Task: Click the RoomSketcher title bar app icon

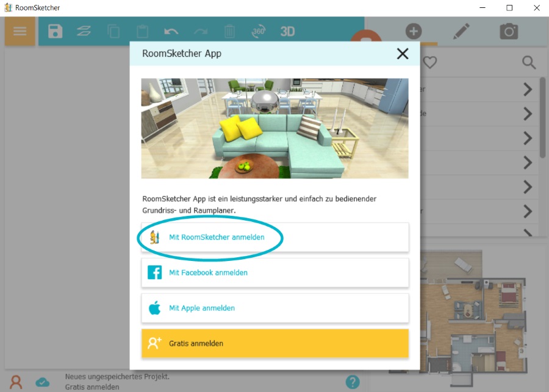Action: click(x=8, y=8)
